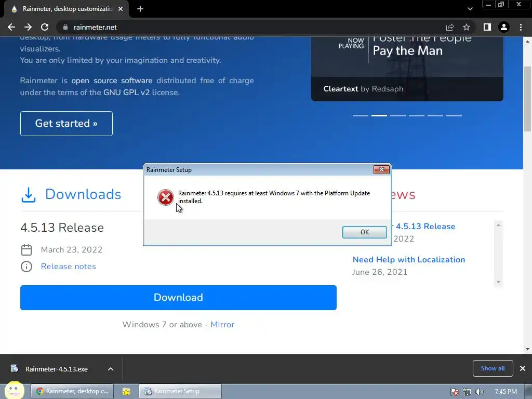Click the Action Center flag tray icon
This screenshot has height=399, width=532.
click(454, 392)
